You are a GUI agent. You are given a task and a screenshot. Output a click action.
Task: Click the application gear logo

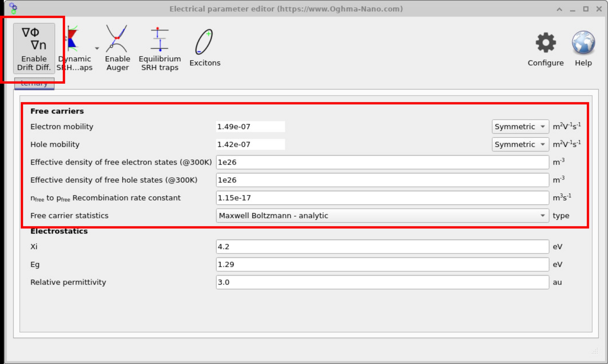(x=13, y=9)
